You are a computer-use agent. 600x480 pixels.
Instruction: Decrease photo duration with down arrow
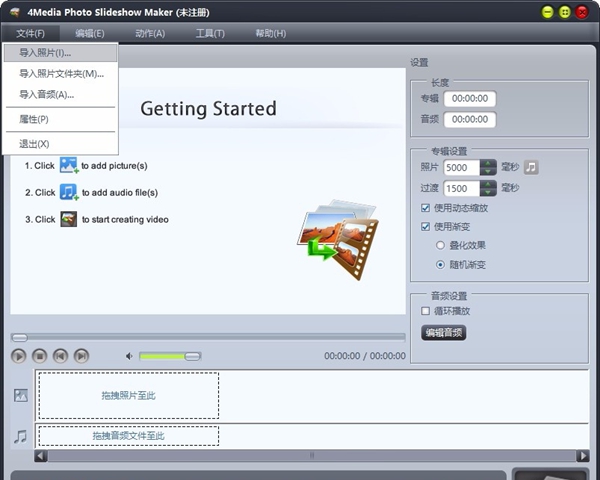(x=488, y=171)
